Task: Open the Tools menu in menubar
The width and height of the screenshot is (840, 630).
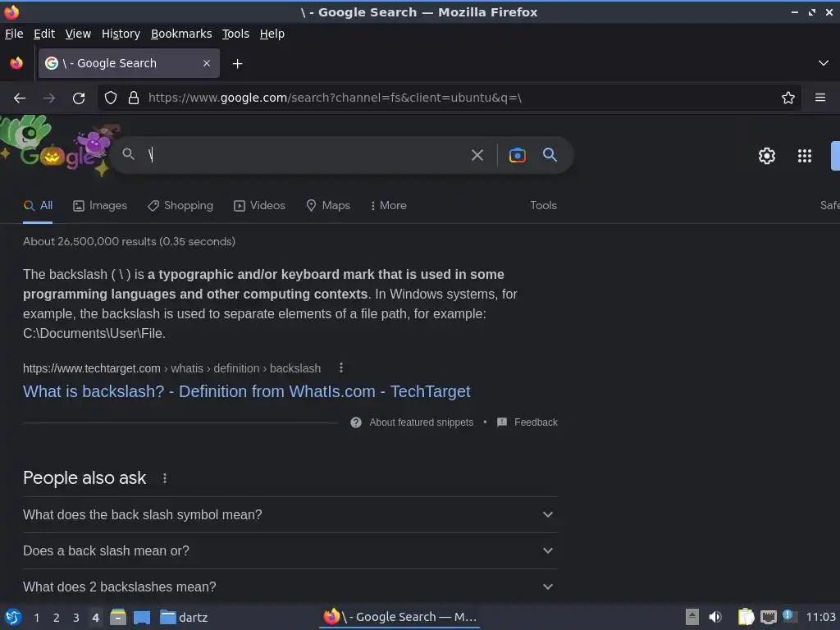Action: click(235, 34)
